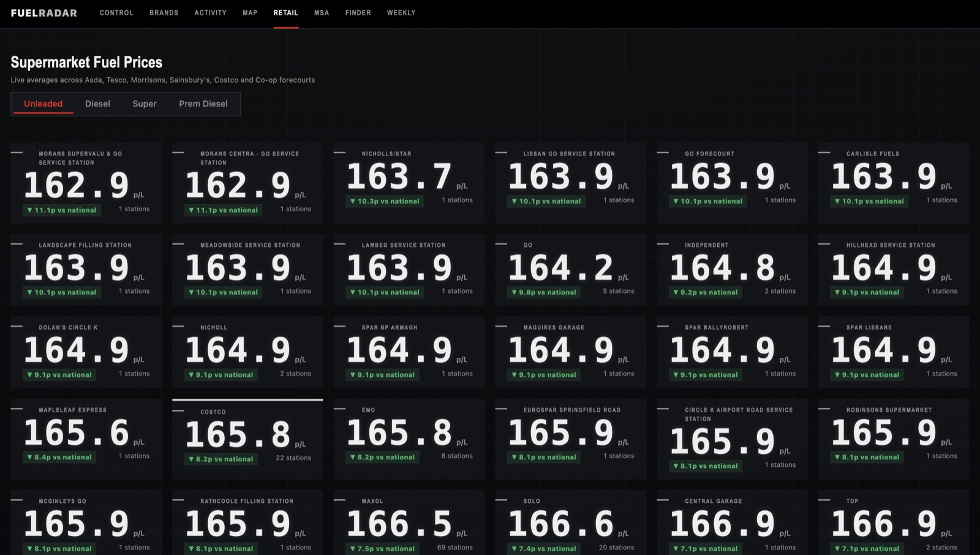Viewport: 980px width, 555px height.
Task: Open Circle K Airport Road Service Station card
Action: pyautogui.click(x=732, y=439)
